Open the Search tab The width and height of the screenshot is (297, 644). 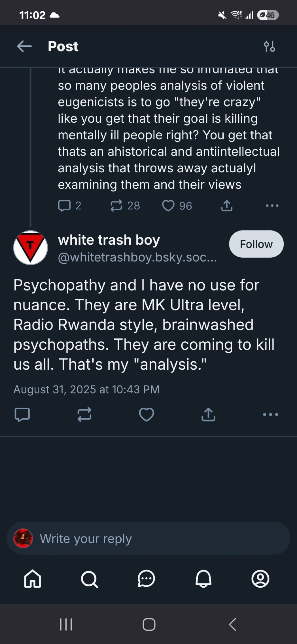point(89,579)
